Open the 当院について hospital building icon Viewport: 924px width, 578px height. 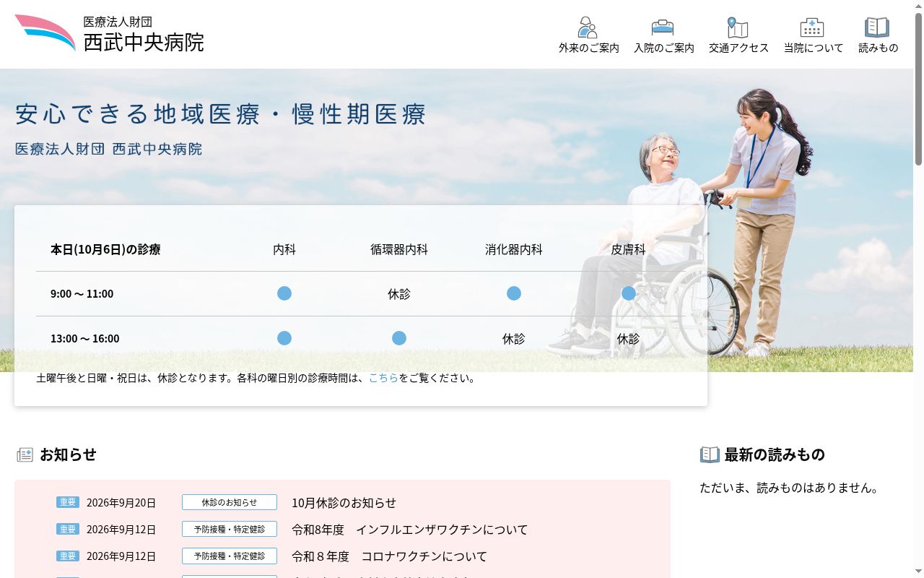[x=812, y=27]
